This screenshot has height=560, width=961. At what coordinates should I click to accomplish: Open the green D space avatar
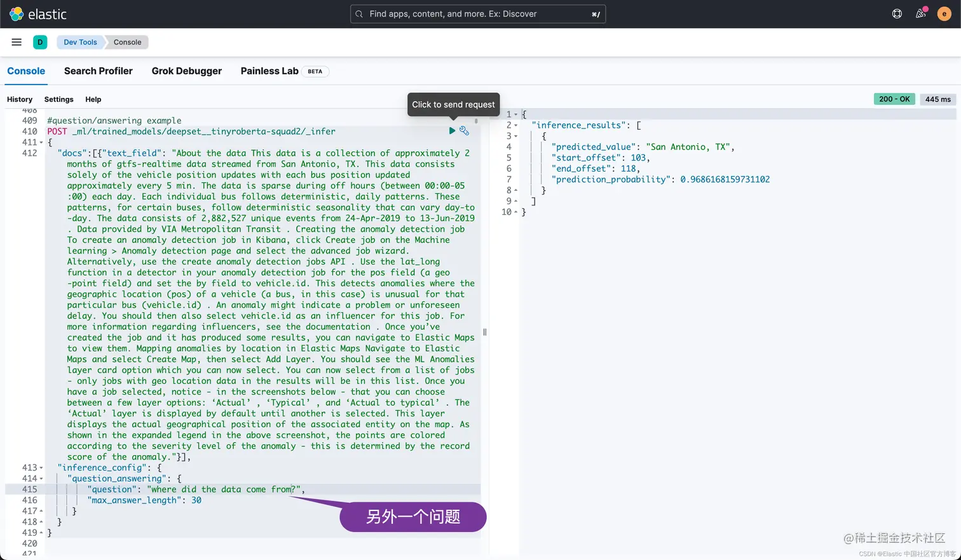[x=40, y=42]
